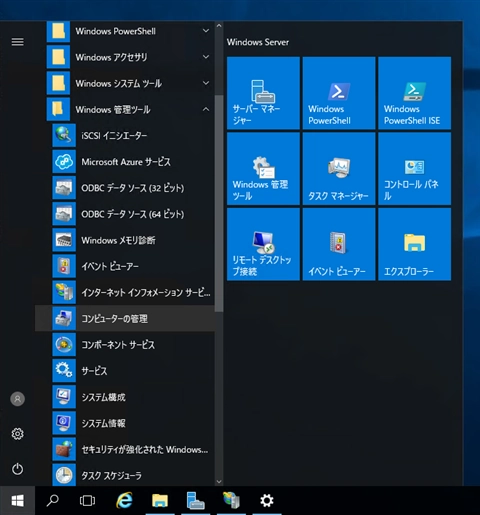480x515 pixels.
Task: Open the リモート デスクトップ接続 tile
Action: click(x=263, y=244)
